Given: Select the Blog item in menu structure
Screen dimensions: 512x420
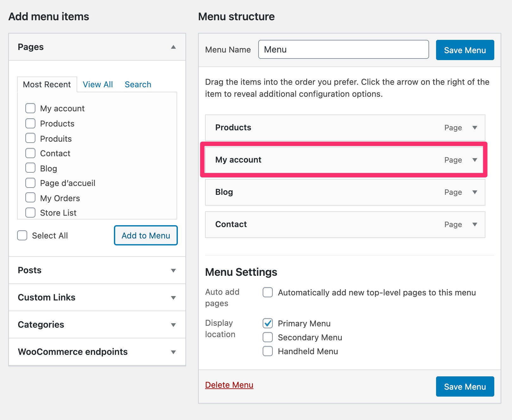Looking at the screenshot, I should (x=345, y=192).
